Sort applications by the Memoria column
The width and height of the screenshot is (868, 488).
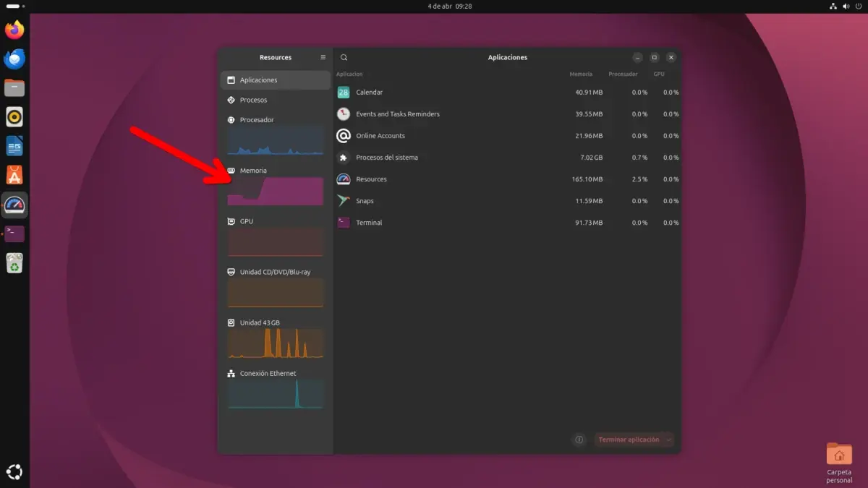tap(582, 74)
